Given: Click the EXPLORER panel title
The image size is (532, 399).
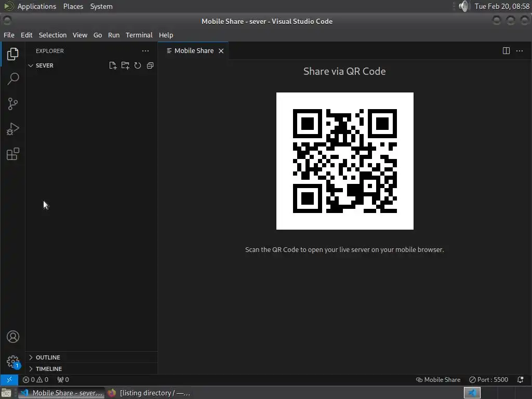Looking at the screenshot, I should tap(50, 51).
